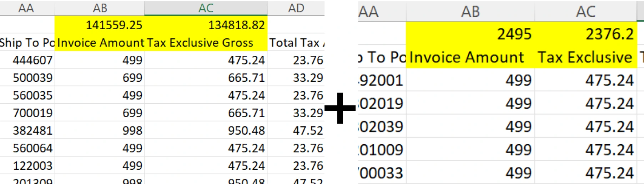Image resolution: width=644 pixels, height=184 pixels.
Task: Select the cell ending in 92001
Action: click(382, 80)
